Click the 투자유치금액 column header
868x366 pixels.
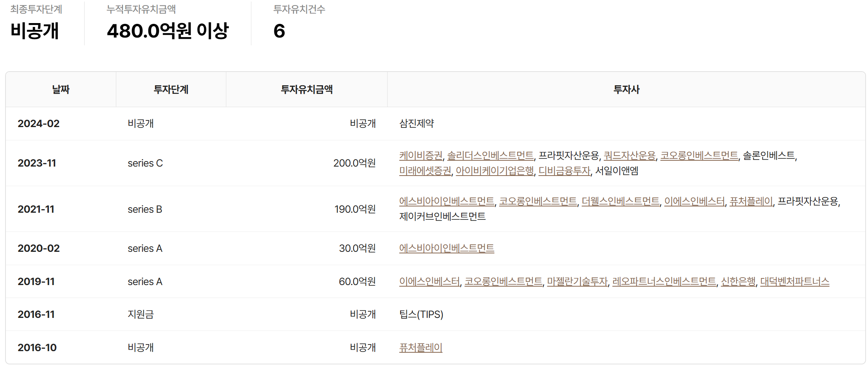307,90
